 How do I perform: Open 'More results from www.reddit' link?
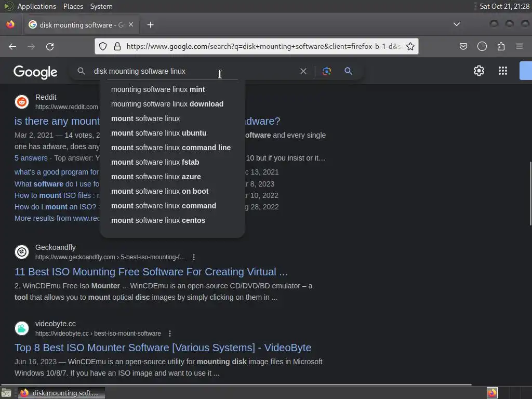[57, 219]
